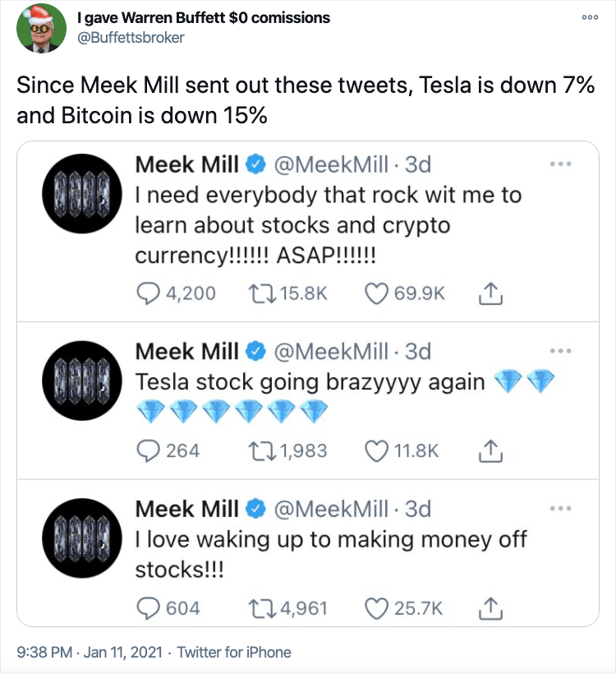This screenshot has height=674, width=616.
Task: Share the Tesla stock brazyyyy tweet
Action: (490, 450)
